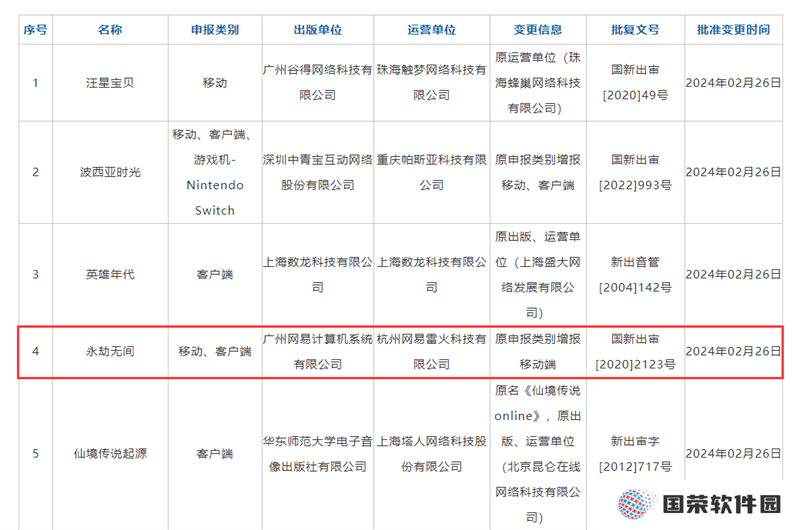Select the game name 仙境传说起源
Image resolution: width=800 pixels, height=530 pixels.
110,453
